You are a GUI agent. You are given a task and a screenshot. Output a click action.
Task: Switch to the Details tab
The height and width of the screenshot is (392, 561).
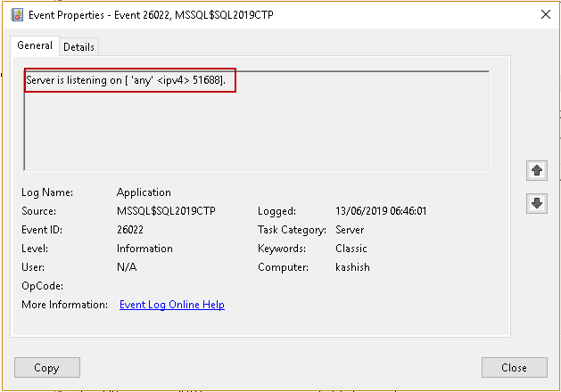[78, 47]
